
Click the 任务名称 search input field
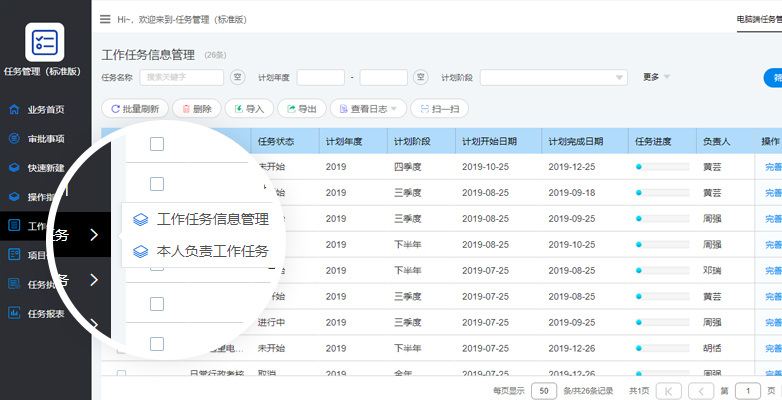181,77
